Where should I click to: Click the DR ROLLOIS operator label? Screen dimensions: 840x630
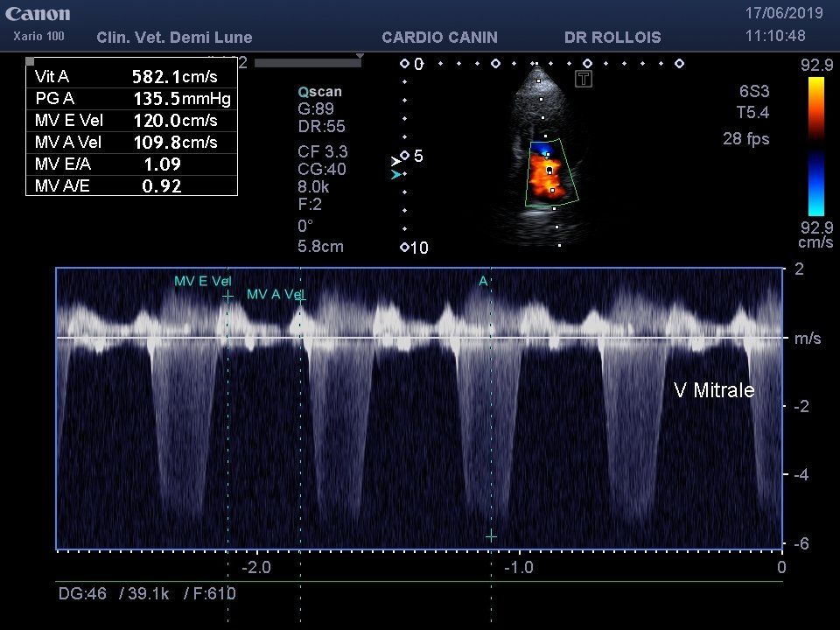612,38
